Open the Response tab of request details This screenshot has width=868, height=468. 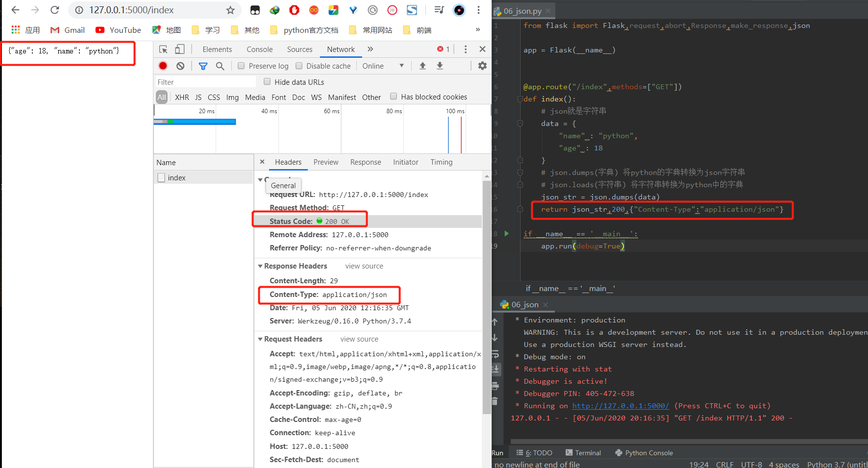pyautogui.click(x=366, y=162)
